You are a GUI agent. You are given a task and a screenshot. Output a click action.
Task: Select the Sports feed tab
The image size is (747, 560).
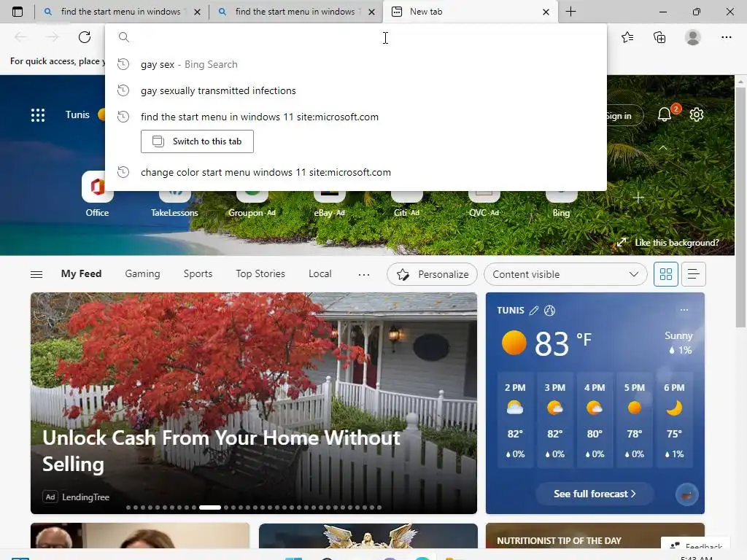[x=198, y=274]
